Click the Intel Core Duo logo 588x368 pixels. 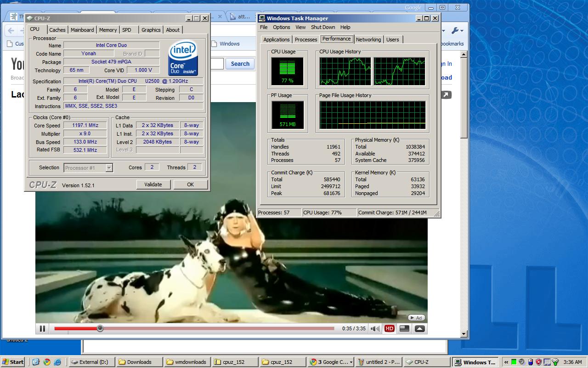(x=183, y=57)
